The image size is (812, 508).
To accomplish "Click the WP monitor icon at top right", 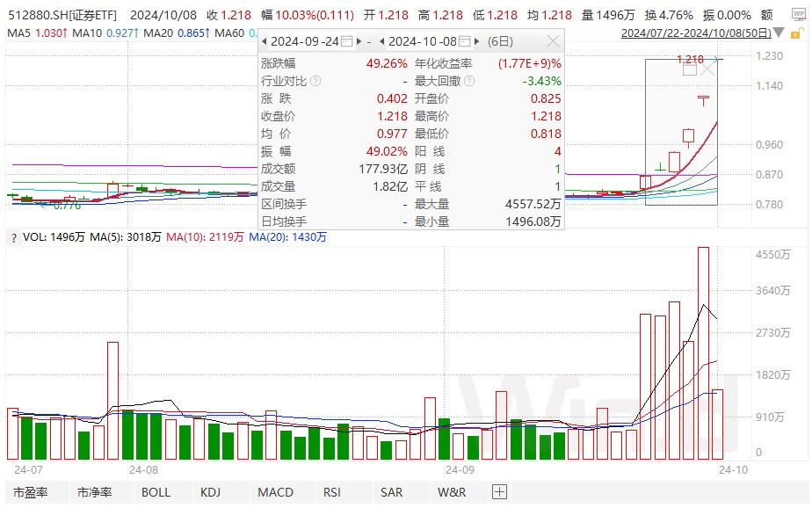I will point(800,15).
